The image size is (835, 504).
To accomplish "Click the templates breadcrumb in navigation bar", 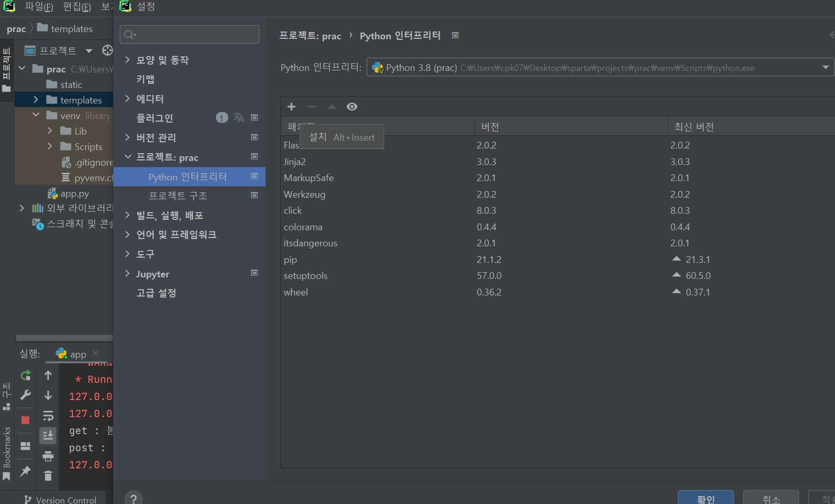I will click(x=65, y=28).
